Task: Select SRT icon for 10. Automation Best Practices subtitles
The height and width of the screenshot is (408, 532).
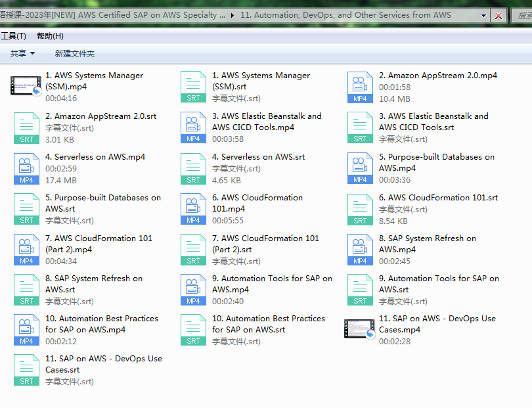Action: pos(193,330)
